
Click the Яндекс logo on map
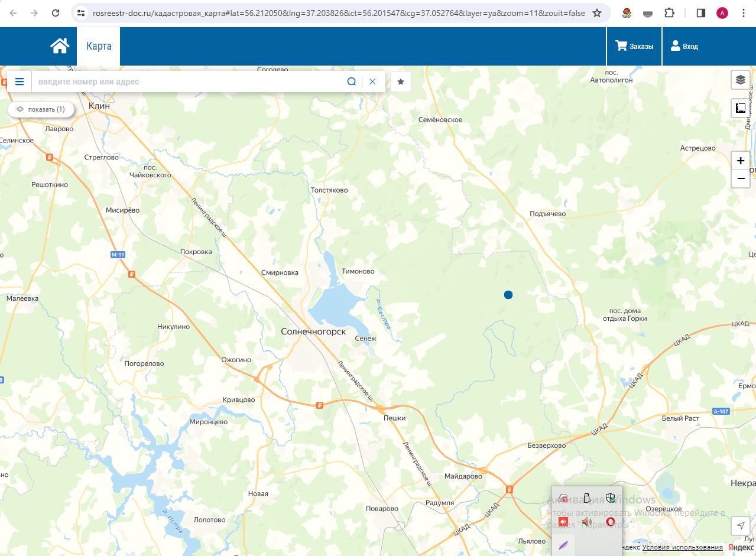click(x=742, y=547)
